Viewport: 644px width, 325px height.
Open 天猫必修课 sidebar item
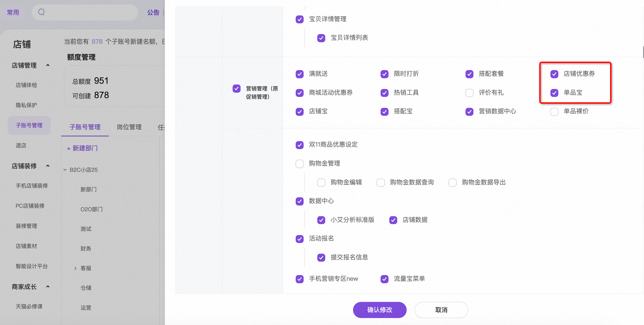29,306
